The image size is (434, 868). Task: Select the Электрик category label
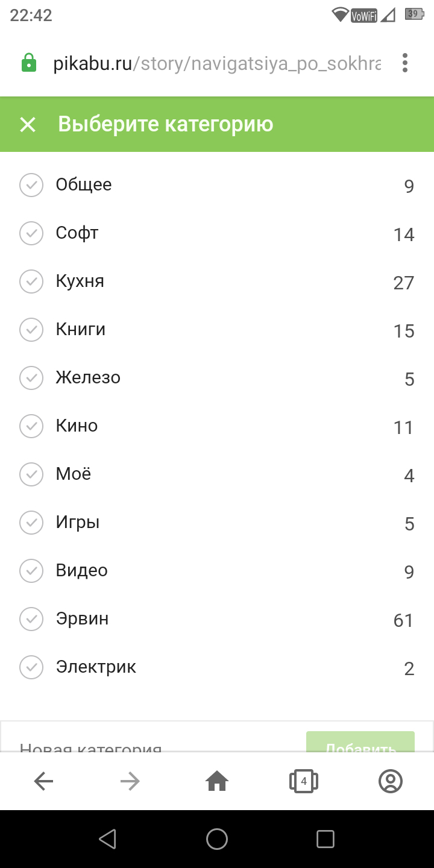tap(96, 667)
